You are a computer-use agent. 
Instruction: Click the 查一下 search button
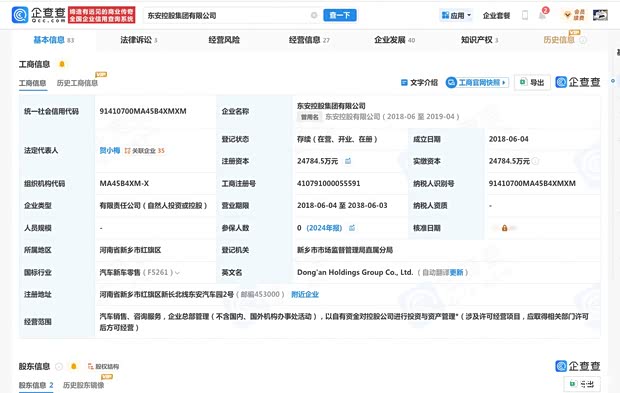340,15
